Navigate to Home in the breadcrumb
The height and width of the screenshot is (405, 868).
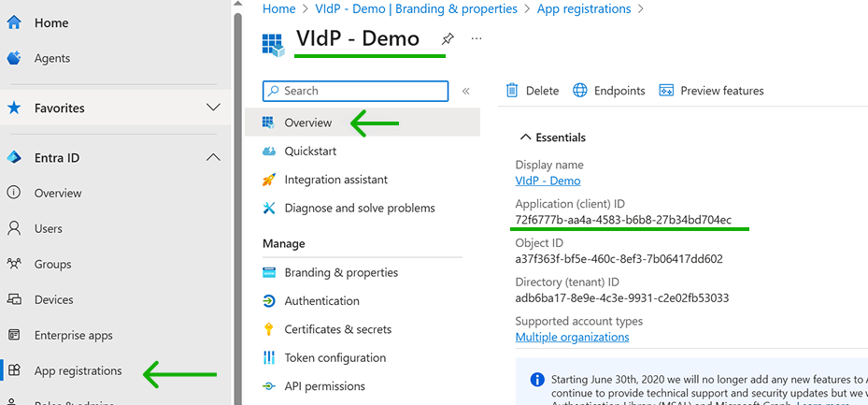278,8
